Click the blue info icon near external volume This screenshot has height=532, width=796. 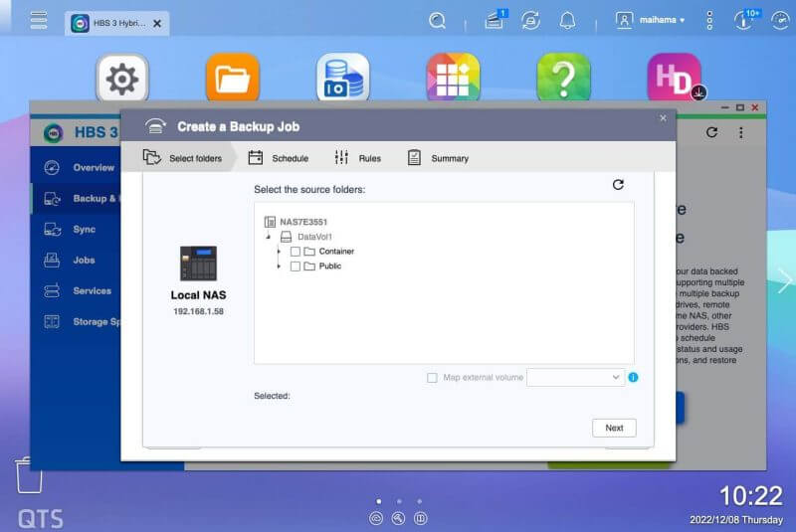click(633, 377)
